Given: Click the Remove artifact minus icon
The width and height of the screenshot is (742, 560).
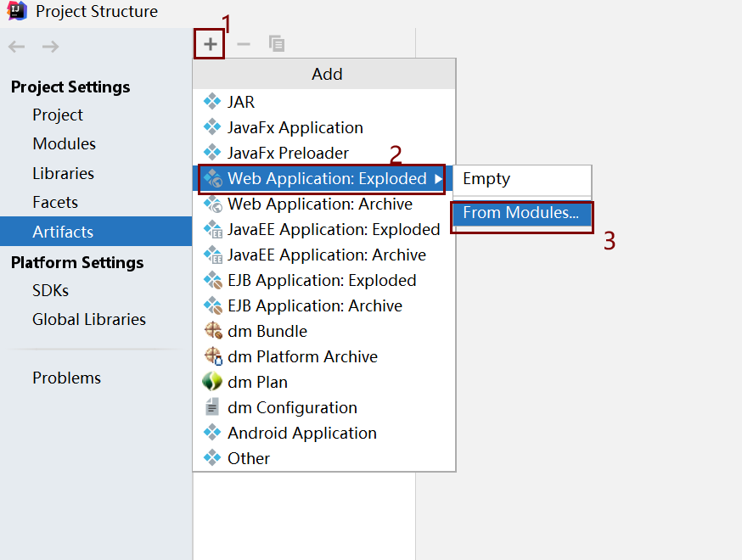Looking at the screenshot, I should [x=243, y=42].
